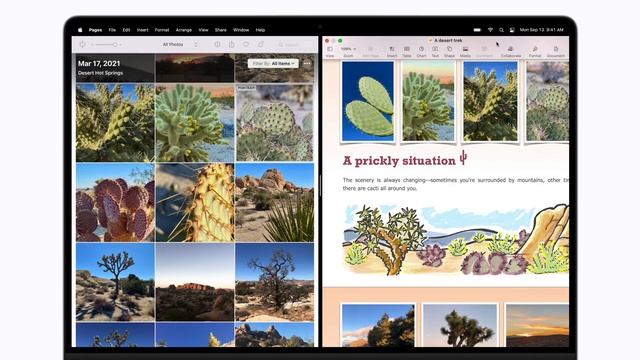Select the red mesa at dusk photo
640x360 pixels.
click(195, 282)
